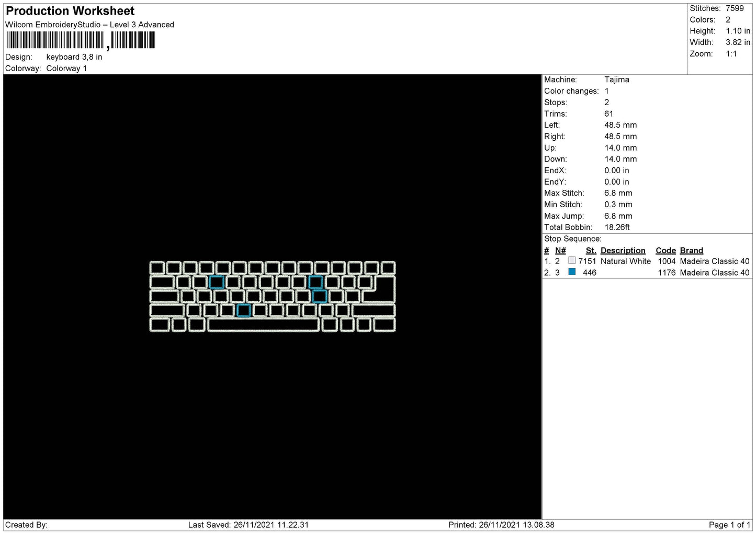The image size is (756, 534).
Task: Click the barcode under the worksheet title
Action: tap(81, 40)
